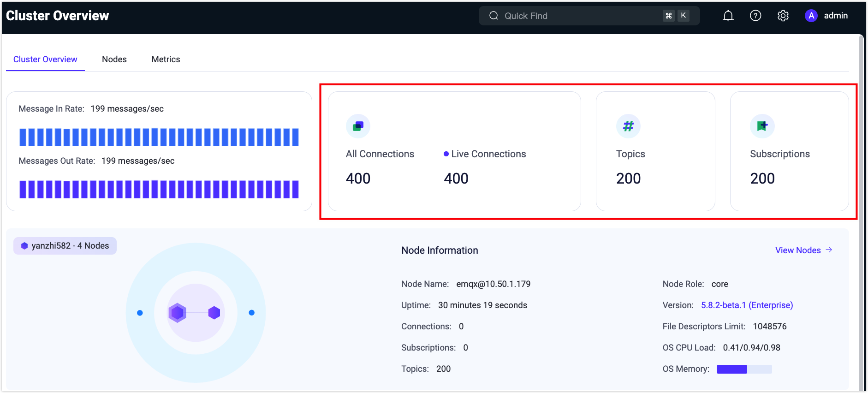Click the Live Connections value 400

tap(456, 179)
